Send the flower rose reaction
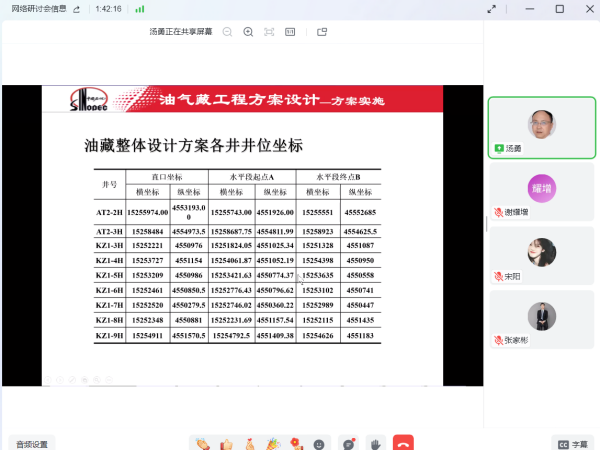 tap(296, 443)
